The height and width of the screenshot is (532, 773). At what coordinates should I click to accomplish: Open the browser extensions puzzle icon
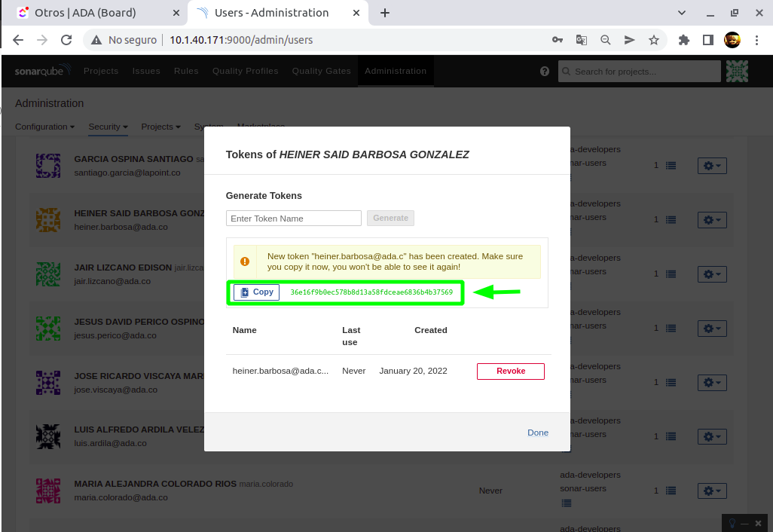click(684, 40)
